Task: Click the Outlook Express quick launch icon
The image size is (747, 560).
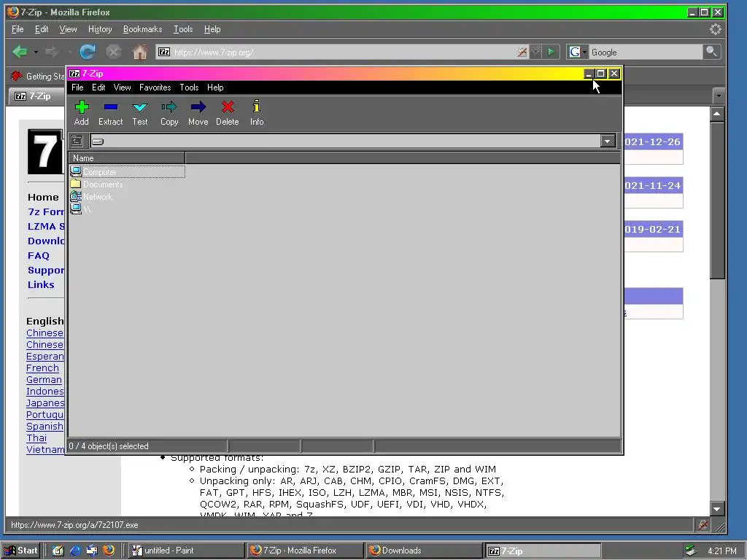Action: click(x=92, y=551)
